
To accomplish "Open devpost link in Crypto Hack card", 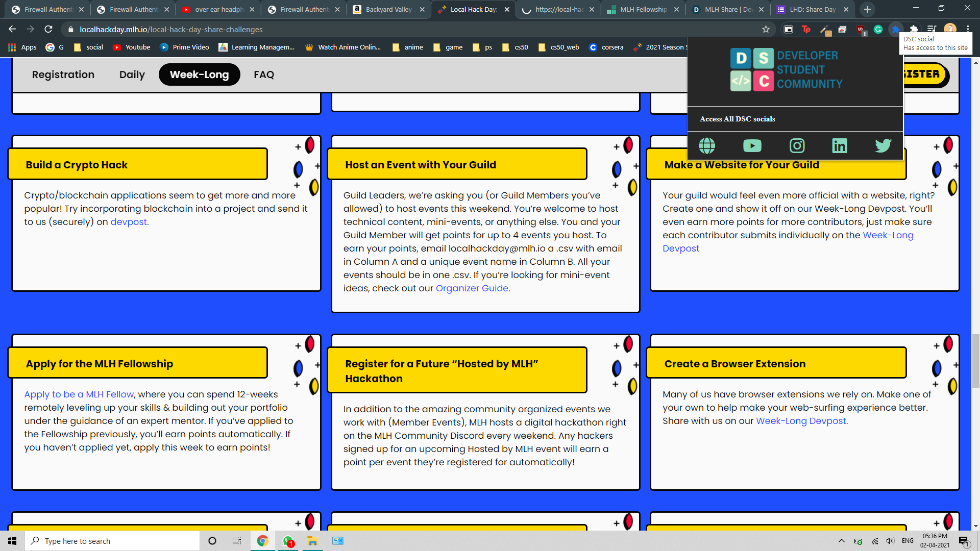I will click(129, 222).
